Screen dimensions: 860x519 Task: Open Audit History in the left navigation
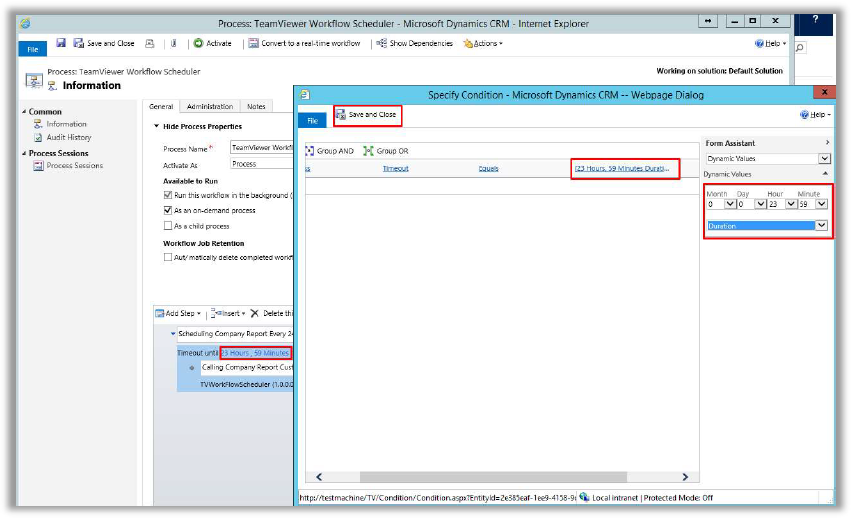[x=68, y=137]
